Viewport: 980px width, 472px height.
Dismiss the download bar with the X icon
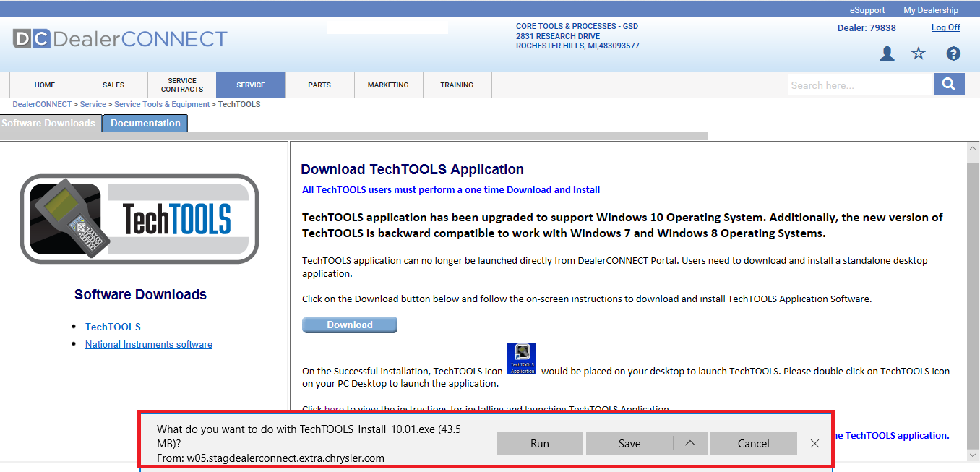pos(814,443)
